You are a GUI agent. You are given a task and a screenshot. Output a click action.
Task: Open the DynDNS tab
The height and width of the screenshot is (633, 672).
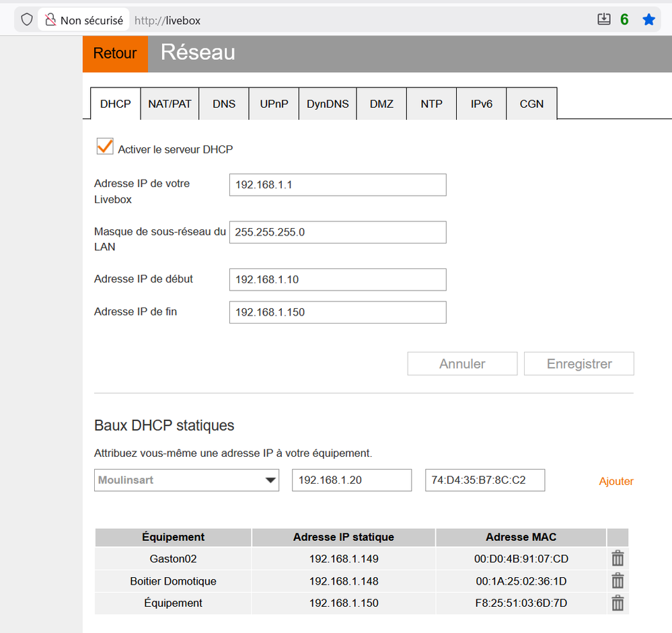point(328,104)
